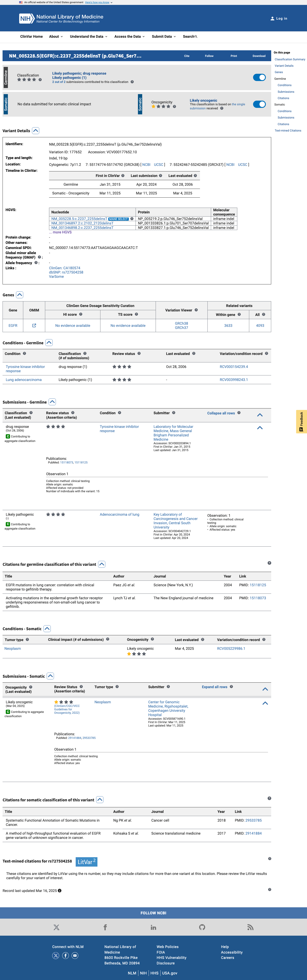307x980 pixels.
Task: Collapse the Genes section
Action: tap(20, 295)
